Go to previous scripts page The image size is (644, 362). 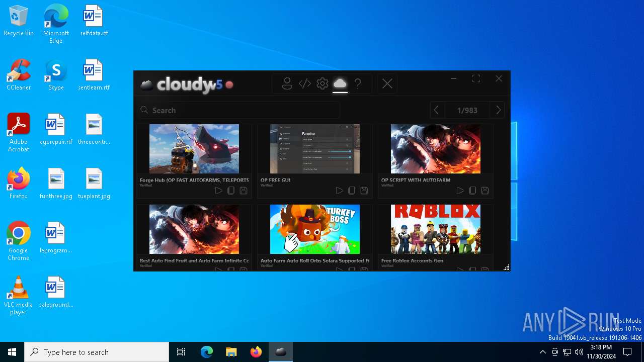(436, 110)
